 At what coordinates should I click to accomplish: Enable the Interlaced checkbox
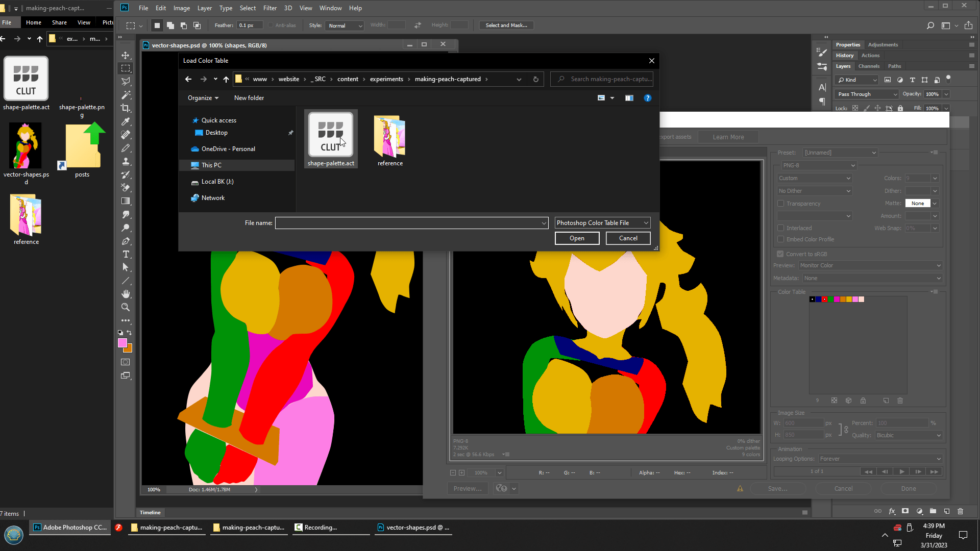(x=780, y=228)
